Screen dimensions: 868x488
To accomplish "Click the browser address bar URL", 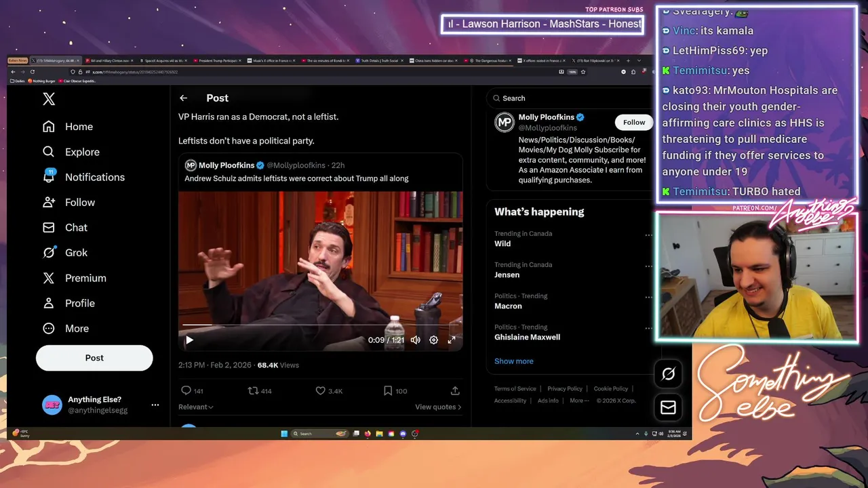I will (135, 72).
